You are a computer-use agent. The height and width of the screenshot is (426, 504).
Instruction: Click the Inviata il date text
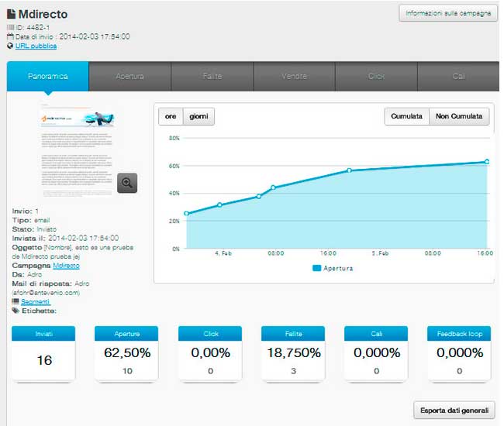pyautogui.click(x=66, y=239)
